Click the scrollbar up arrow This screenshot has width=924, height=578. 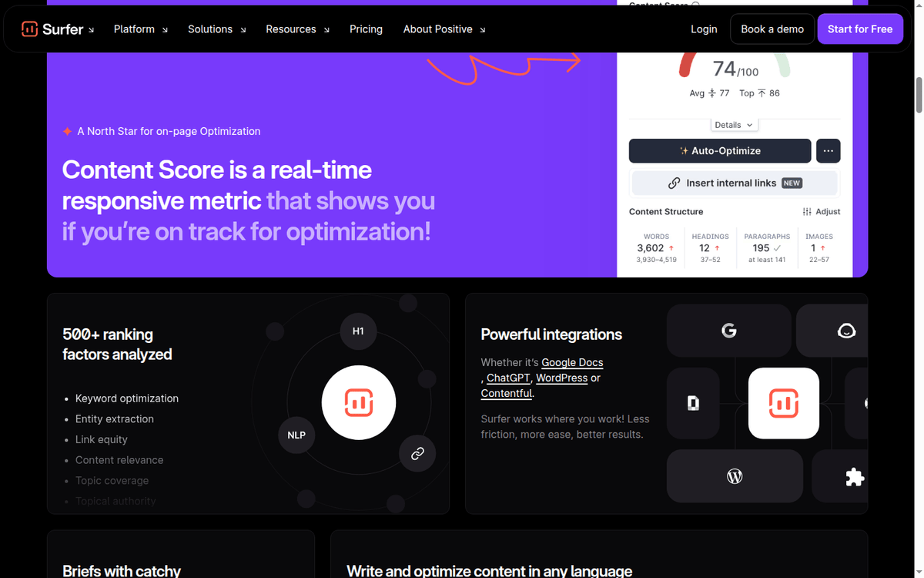[x=919, y=5]
